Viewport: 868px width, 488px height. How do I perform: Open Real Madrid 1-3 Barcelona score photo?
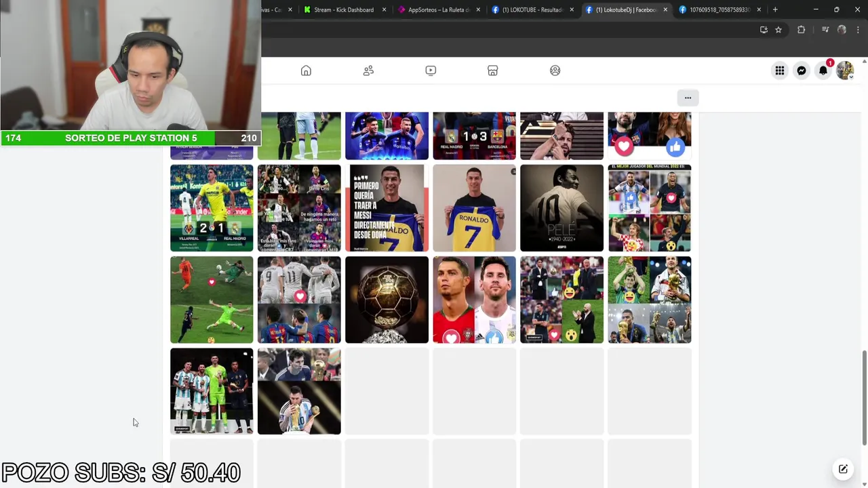tap(474, 136)
